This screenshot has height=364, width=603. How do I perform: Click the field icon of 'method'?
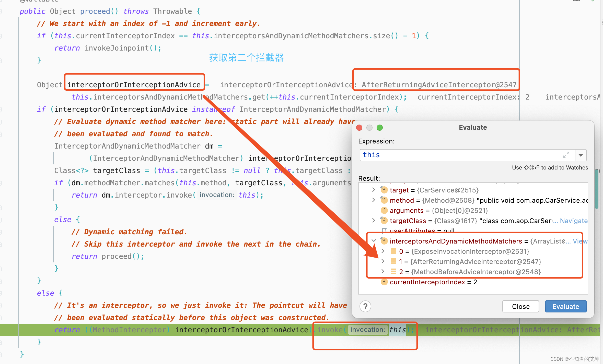coord(384,200)
